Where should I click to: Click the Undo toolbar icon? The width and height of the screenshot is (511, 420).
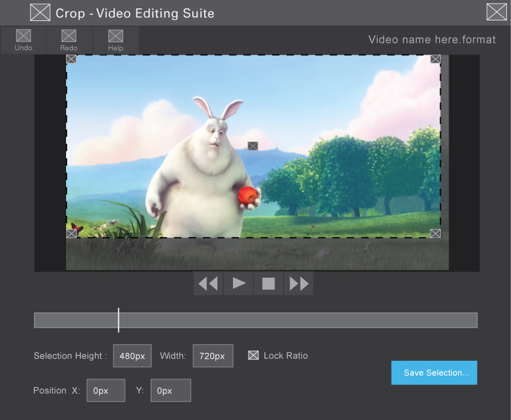click(23, 40)
